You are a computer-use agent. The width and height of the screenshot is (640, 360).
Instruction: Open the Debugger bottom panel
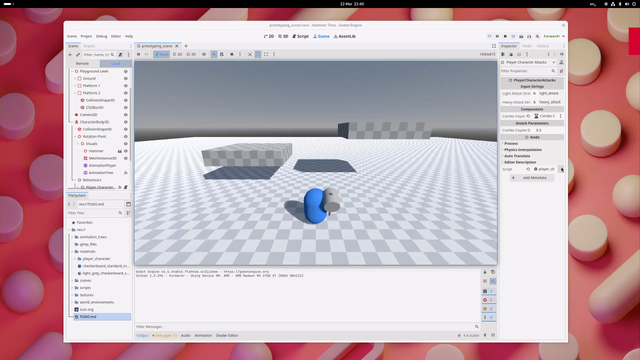[x=164, y=336]
